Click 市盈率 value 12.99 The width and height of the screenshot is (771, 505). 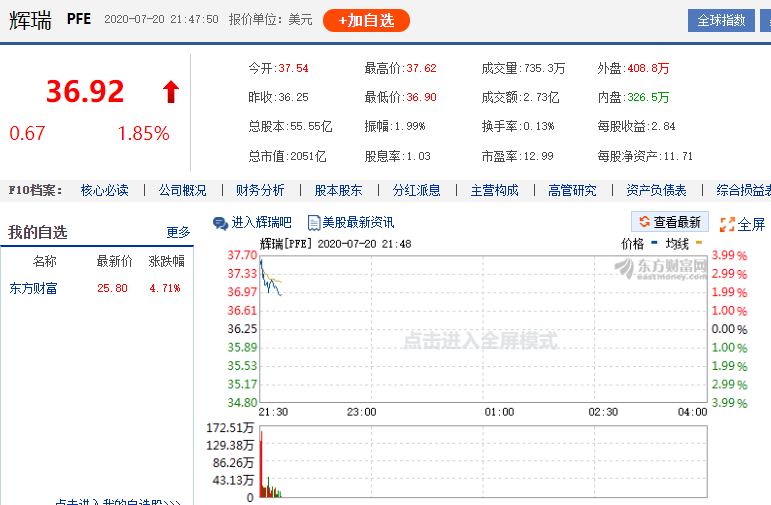(539, 156)
